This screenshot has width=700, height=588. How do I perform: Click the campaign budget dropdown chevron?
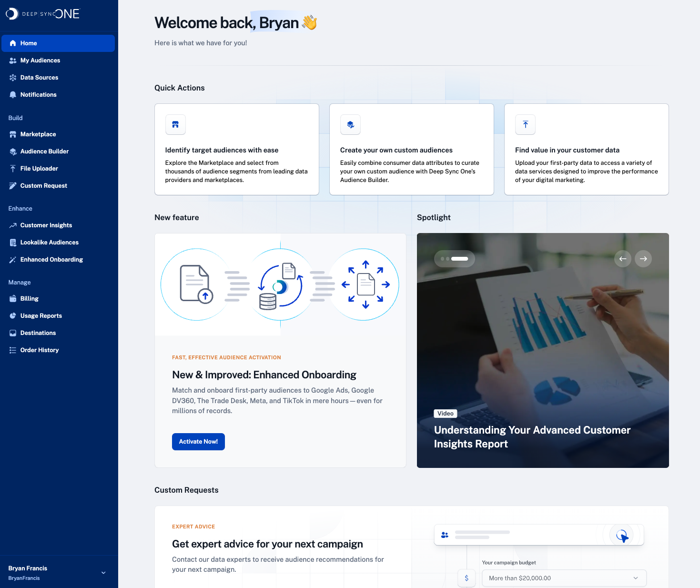point(636,578)
